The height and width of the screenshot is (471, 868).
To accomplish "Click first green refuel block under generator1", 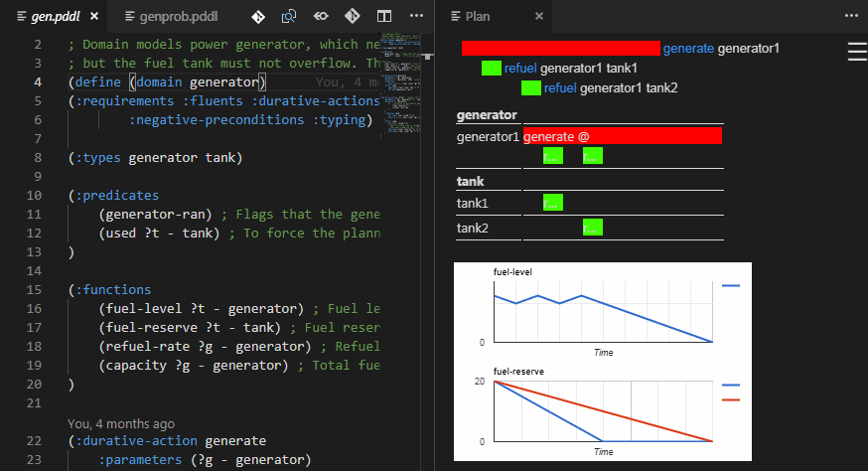I will pyautogui.click(x=553, y=156).
